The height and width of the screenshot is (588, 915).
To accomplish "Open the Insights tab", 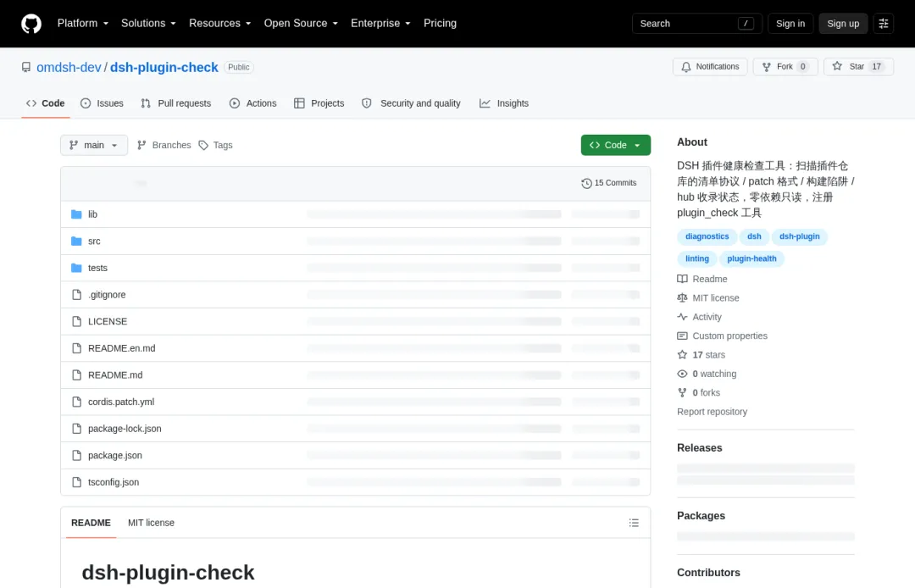I will point(504,103).
